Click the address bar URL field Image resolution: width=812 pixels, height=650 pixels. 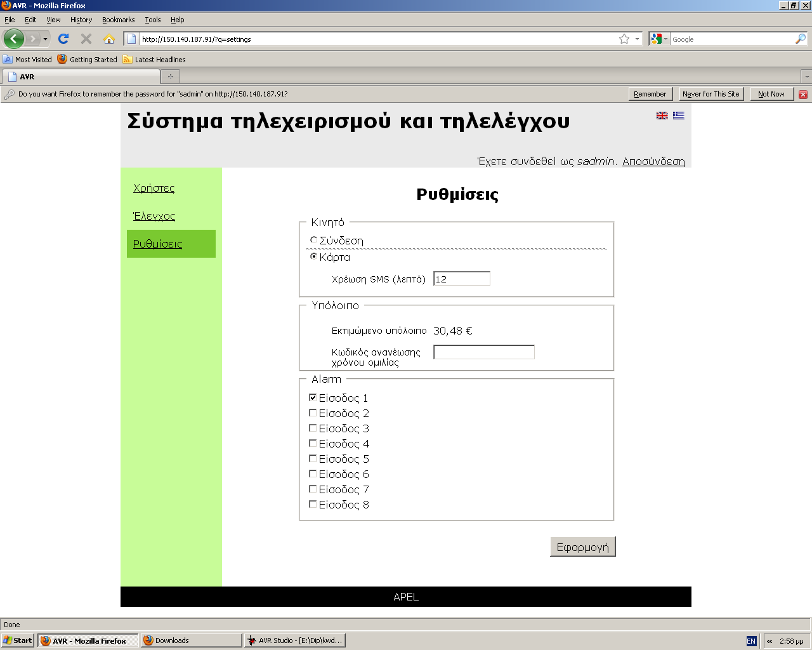(377, 39)
